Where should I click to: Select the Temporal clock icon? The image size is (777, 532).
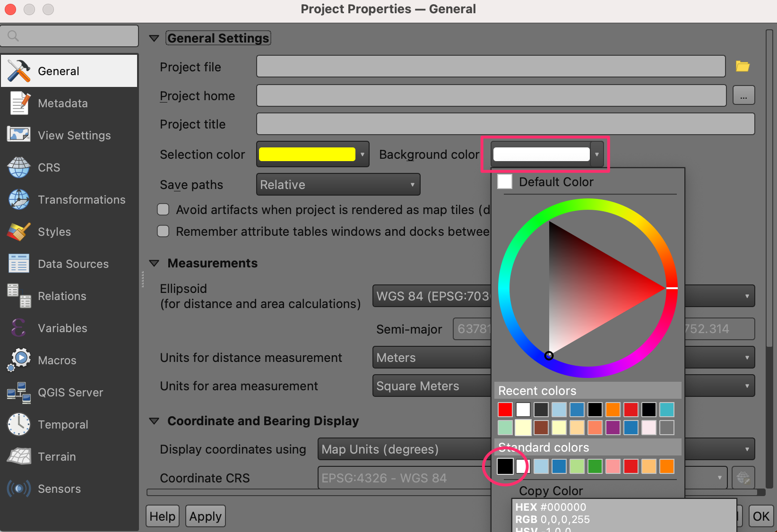(19, 424)
